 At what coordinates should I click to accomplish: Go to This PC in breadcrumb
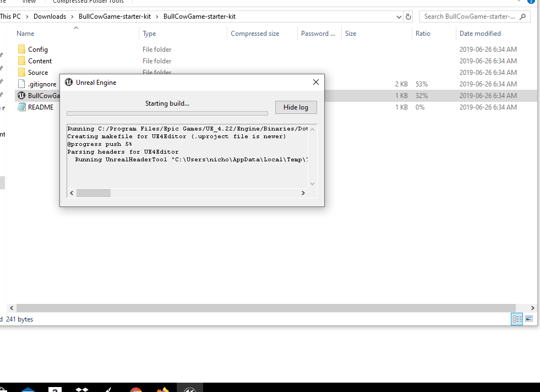click(x=10, y=17)
